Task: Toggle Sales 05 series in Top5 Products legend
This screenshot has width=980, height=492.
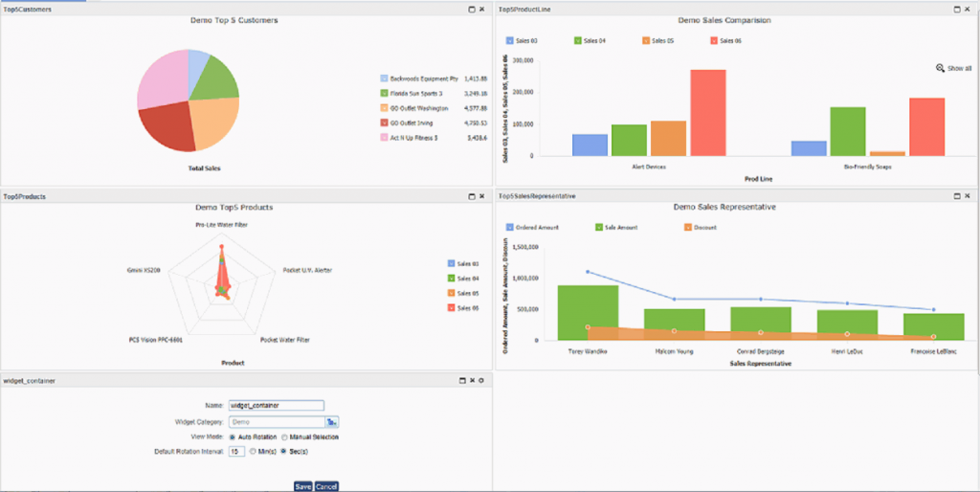Action: (452, 293)
